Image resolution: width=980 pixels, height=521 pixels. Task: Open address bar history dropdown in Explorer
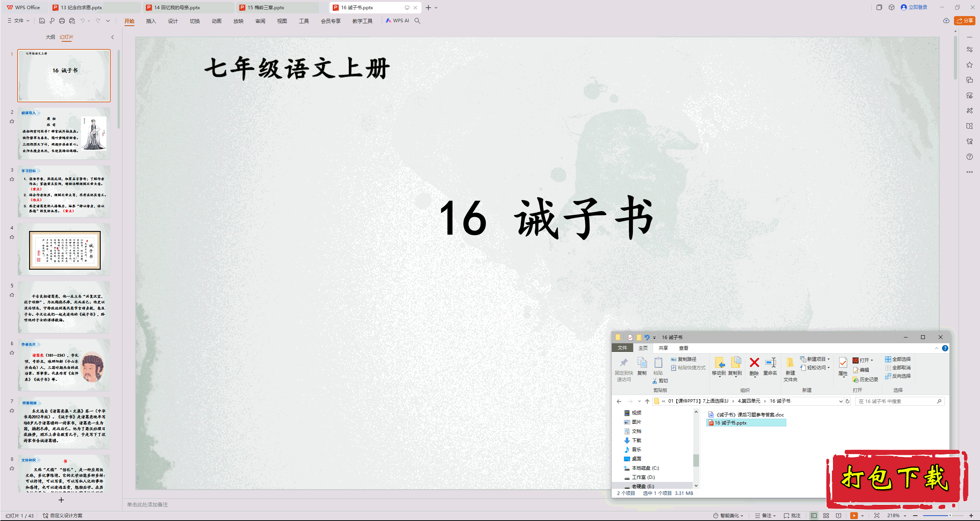pos(841,401)
